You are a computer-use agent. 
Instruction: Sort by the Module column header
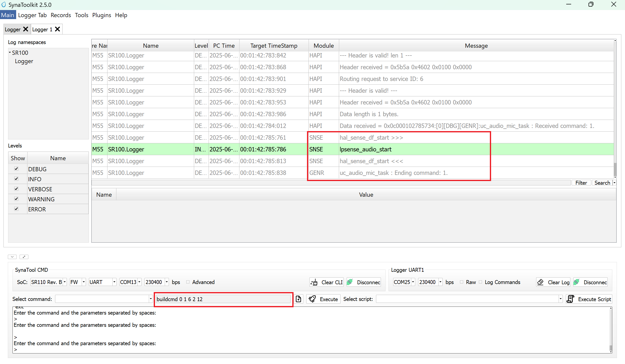coord(324,45)
